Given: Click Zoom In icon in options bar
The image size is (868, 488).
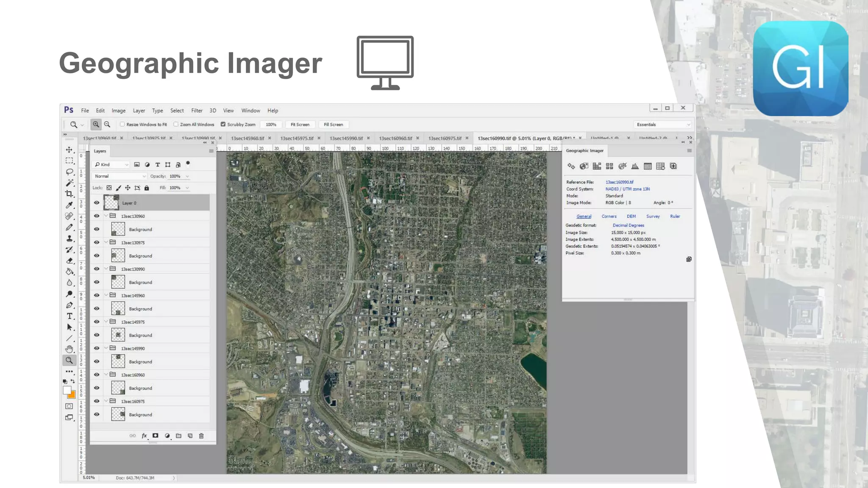Looking at the screenshot, I should pyautogui.click(x=96, y=125).
